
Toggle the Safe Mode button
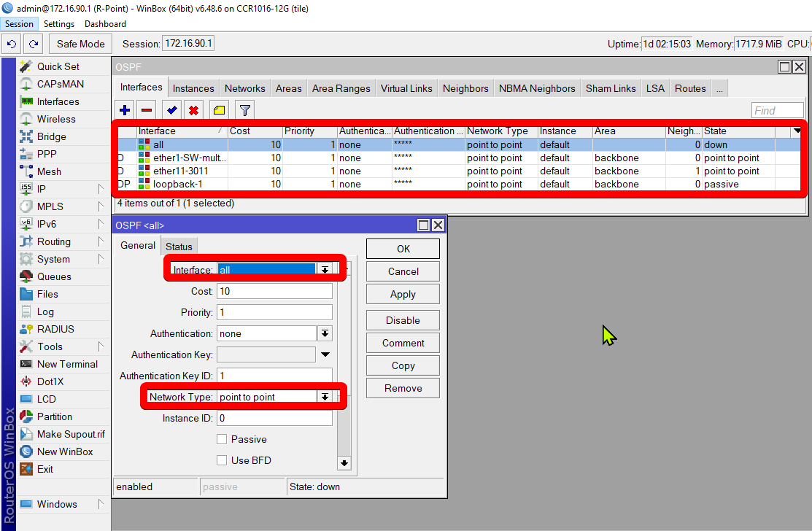pos(81,44)
